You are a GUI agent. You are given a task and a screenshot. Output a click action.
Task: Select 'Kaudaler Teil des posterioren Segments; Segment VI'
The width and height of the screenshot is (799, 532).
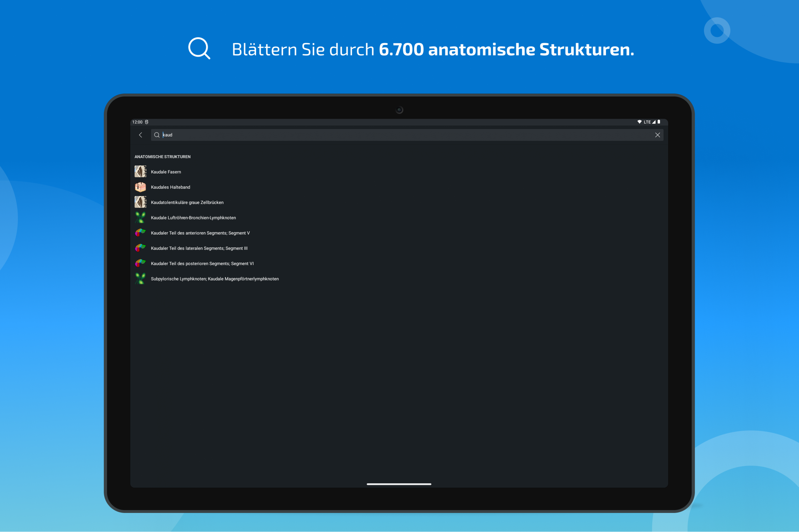click(x=202, y=264)
